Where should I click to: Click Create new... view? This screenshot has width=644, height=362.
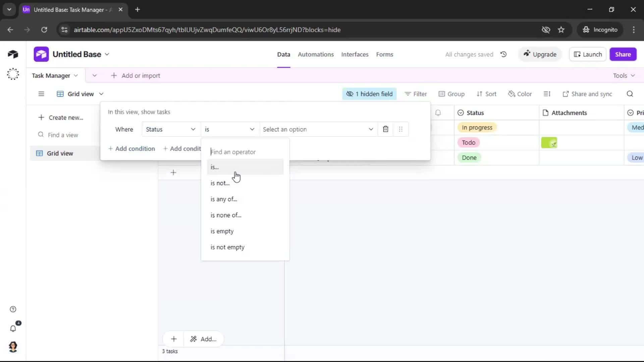coord(61,118)
